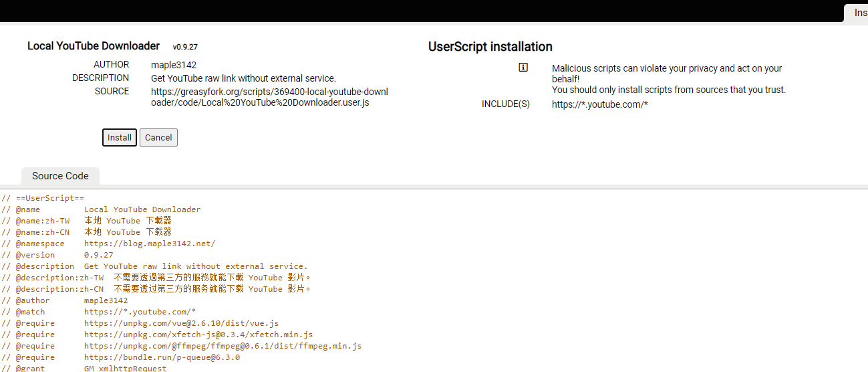The width and height of the screenshot is (868, 372).
Task: Click the version label v0.9.27
Action: (185, 48)
